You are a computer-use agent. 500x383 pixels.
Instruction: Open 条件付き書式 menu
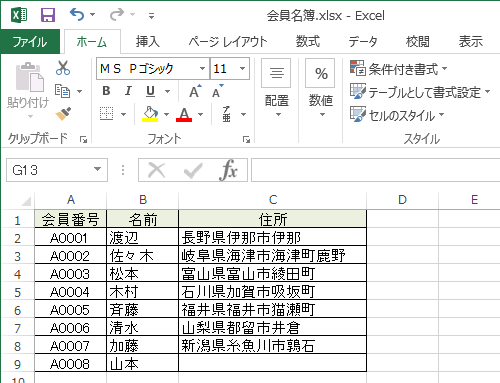pos(399,69)
